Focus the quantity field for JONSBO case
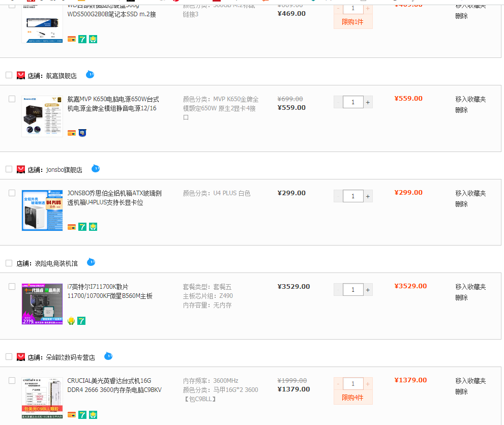The width and height of the screenshot is (504, 425). click(353, 196)
